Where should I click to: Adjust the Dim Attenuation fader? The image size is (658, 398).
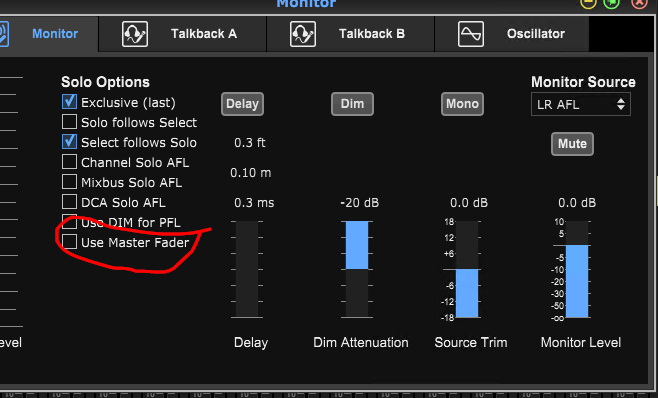357,269
